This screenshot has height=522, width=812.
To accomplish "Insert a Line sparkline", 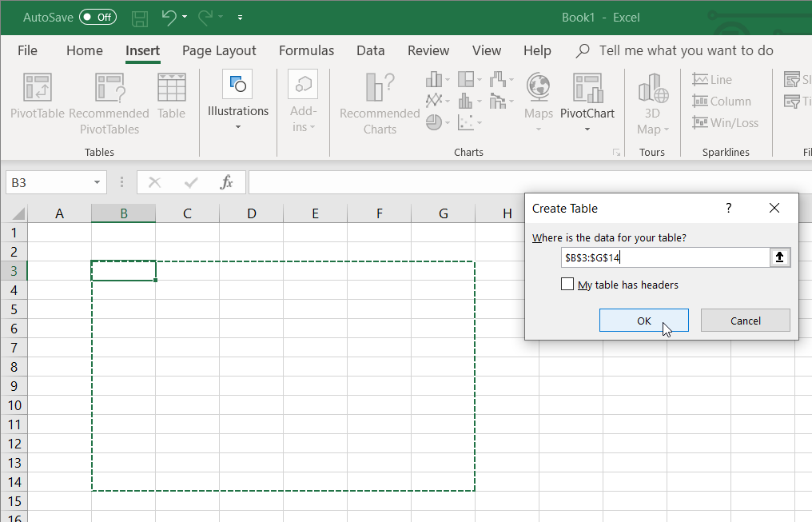I will [x=712, y=80].
